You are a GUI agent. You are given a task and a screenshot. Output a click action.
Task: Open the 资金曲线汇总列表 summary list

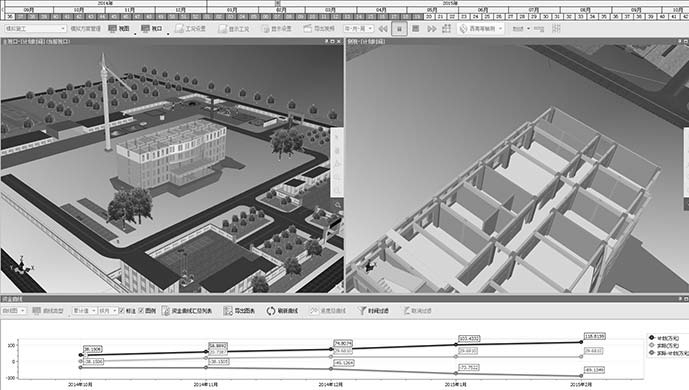[x=187, y=311]
